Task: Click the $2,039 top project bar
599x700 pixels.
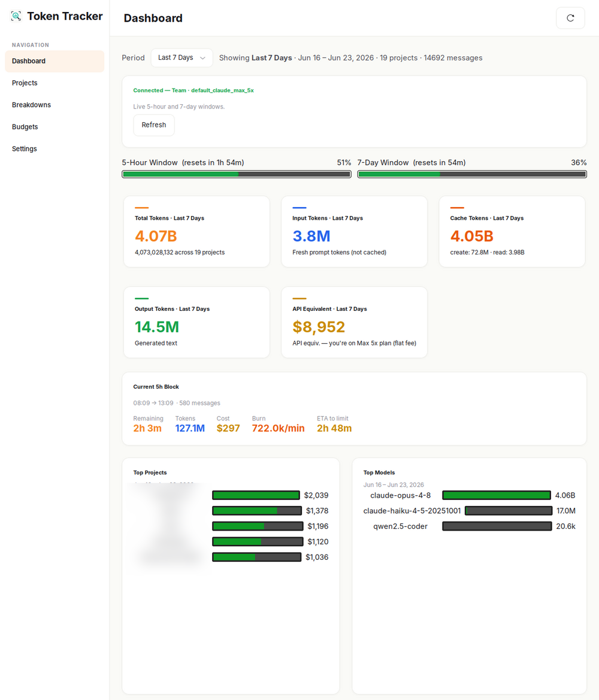Action: point(256,495)
